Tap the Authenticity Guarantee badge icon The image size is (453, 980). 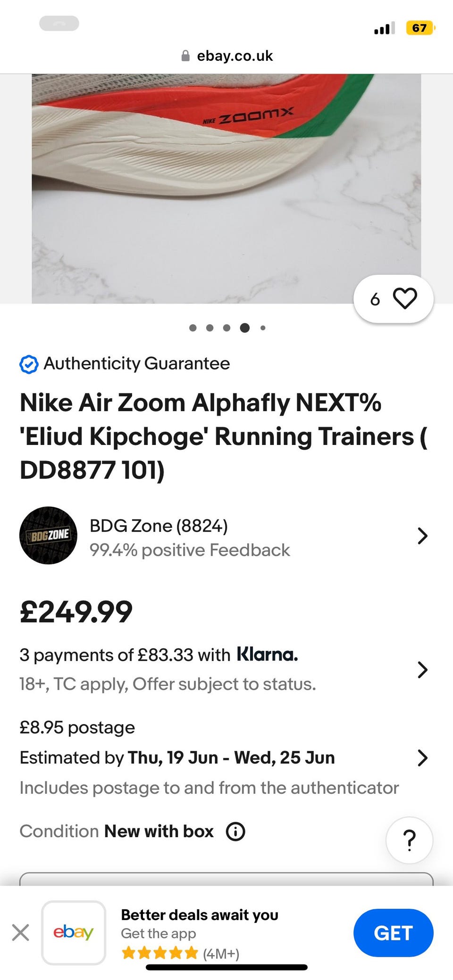pyautogui.click(x=29, y=364)
